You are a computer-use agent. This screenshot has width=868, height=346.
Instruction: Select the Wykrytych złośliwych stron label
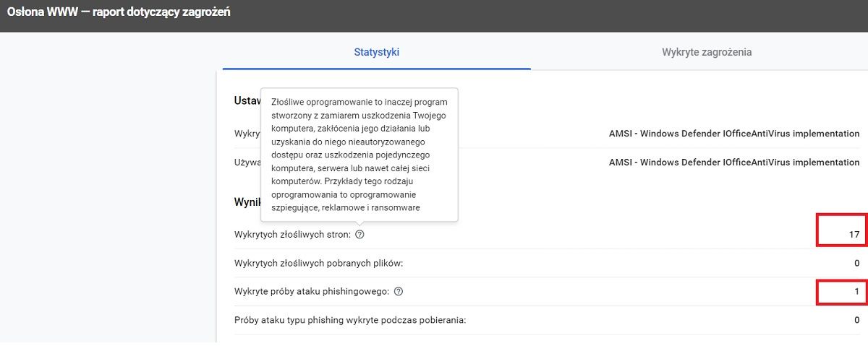[293, 234]
